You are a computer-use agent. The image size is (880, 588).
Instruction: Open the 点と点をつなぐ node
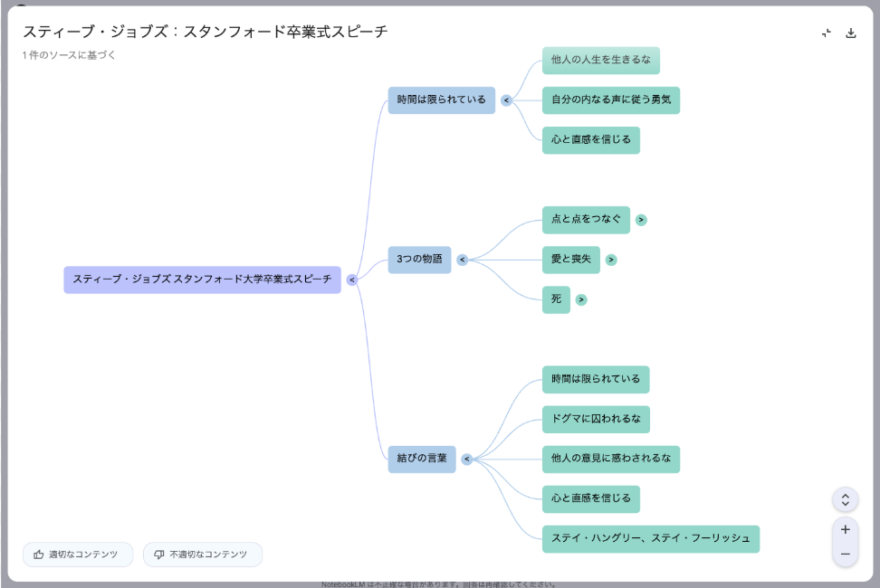pyautogui.click(x=586, y=220)
